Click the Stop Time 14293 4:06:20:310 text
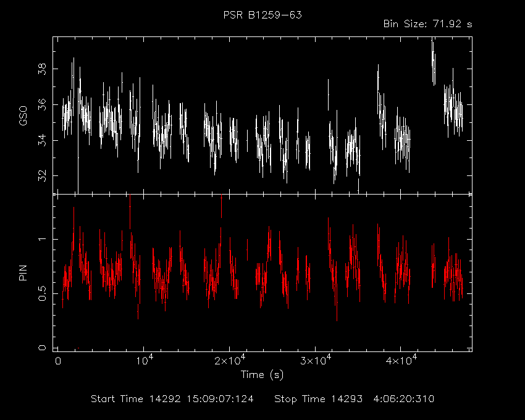 pyautogui.click(x=355, y=399)
